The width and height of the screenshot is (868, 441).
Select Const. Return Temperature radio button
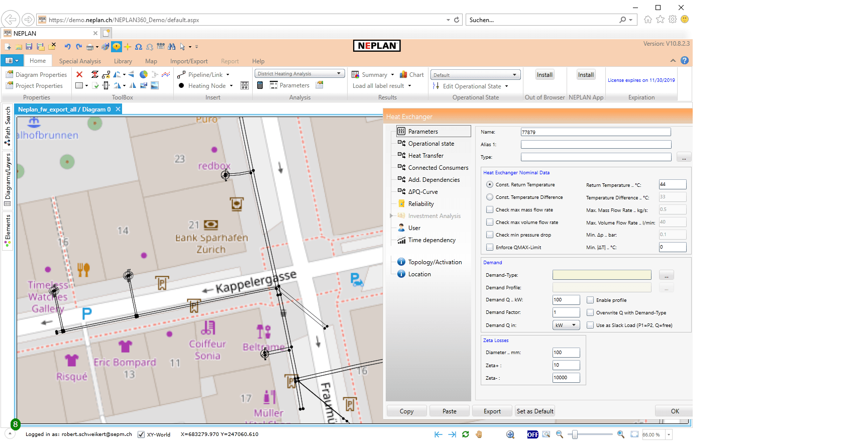[490, 185]
